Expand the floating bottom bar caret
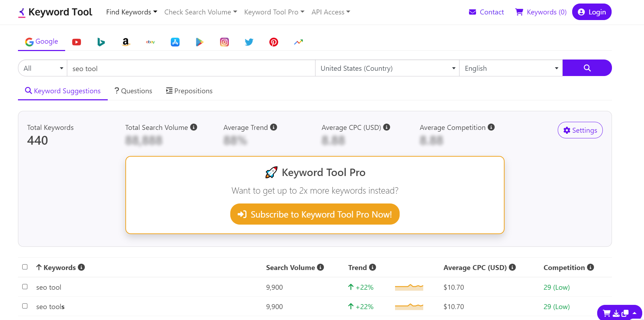Viewport: 644px width, 320px height. click(x=634, y=313)
